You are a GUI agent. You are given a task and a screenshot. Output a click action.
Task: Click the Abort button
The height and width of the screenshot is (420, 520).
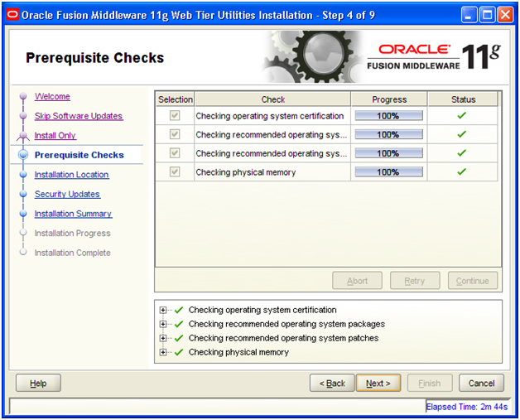click(x=357, y=281)
